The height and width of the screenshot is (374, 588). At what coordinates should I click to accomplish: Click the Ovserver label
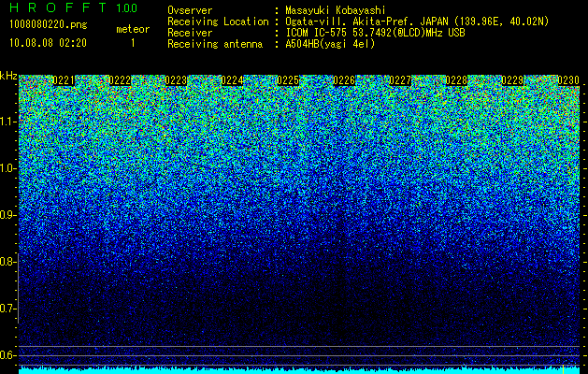(x=190, y=10)
